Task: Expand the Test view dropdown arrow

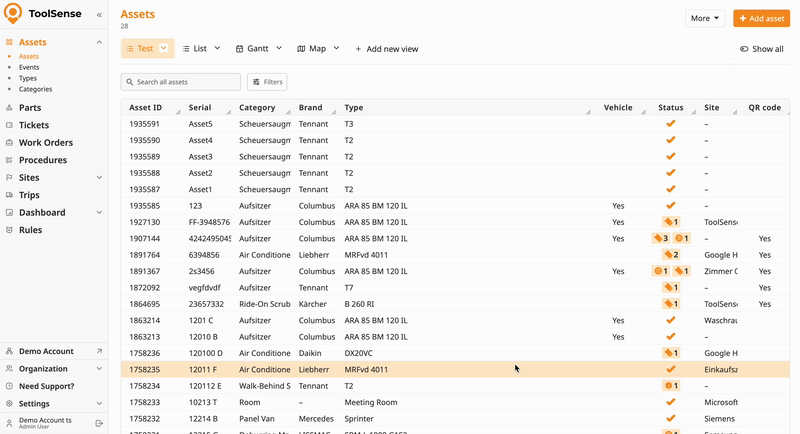Action: click(x=164, y=48)
